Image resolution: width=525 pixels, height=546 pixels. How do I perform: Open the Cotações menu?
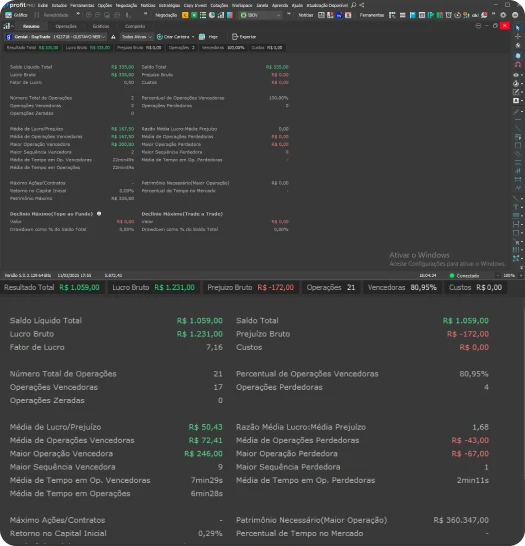coord(219,5)
